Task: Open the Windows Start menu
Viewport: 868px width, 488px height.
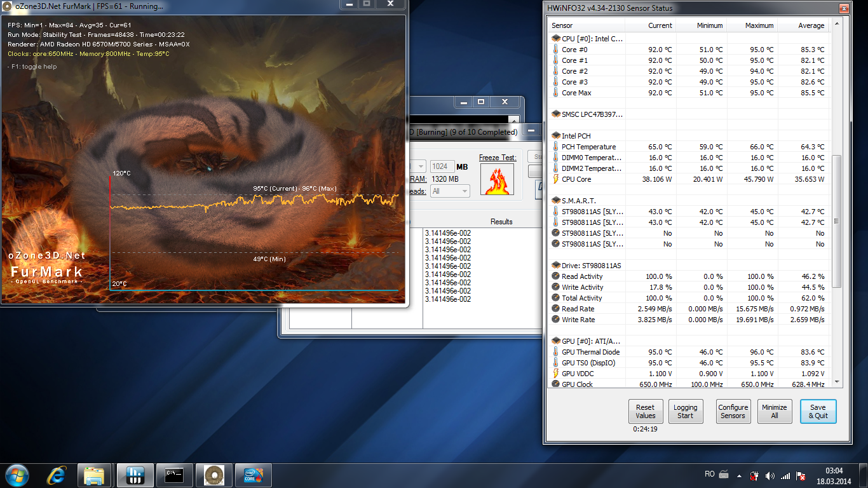Action: (16, 475)
